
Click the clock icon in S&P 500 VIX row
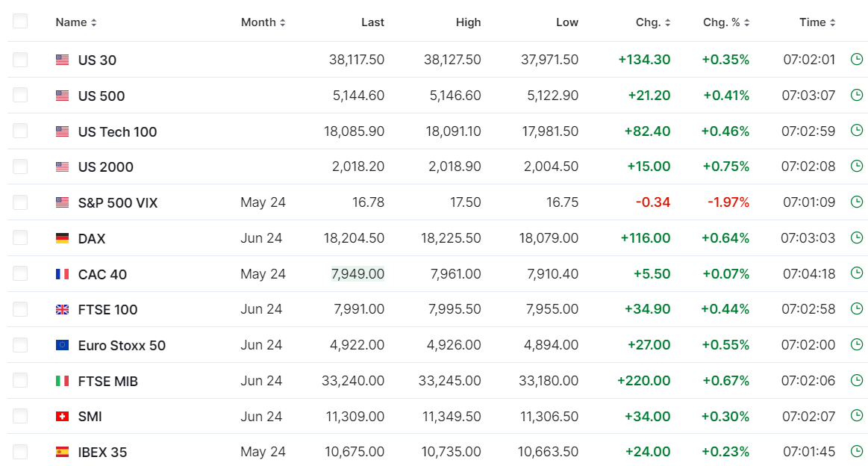856,202
